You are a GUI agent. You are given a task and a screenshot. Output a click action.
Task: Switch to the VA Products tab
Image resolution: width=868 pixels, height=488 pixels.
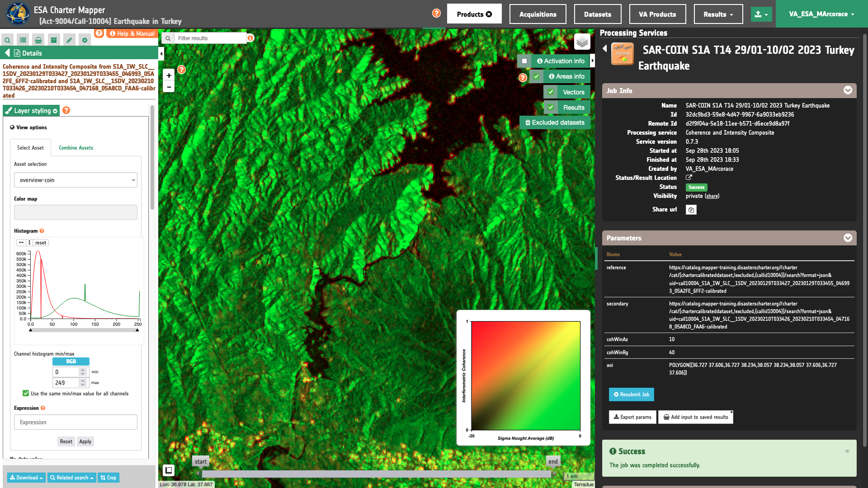coord(657,14)
